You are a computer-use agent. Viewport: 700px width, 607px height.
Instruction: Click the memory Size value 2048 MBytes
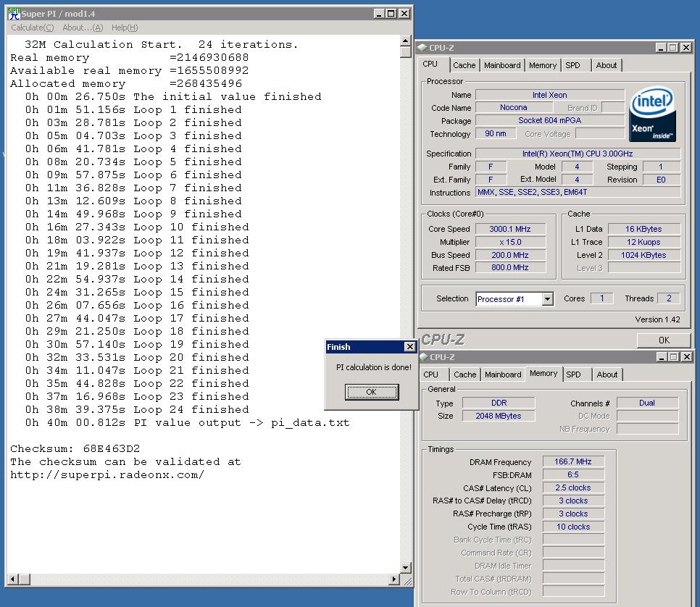499,416
